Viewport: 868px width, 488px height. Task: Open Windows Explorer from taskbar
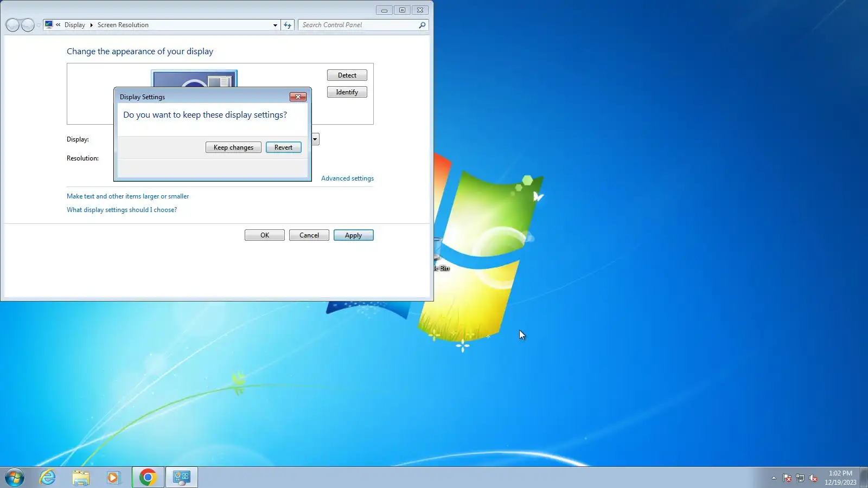[x=81, y=478]
